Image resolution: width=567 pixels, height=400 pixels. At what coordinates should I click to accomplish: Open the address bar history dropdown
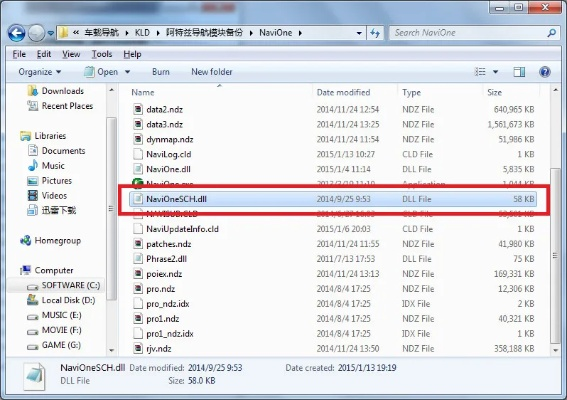tap(359, 33)
